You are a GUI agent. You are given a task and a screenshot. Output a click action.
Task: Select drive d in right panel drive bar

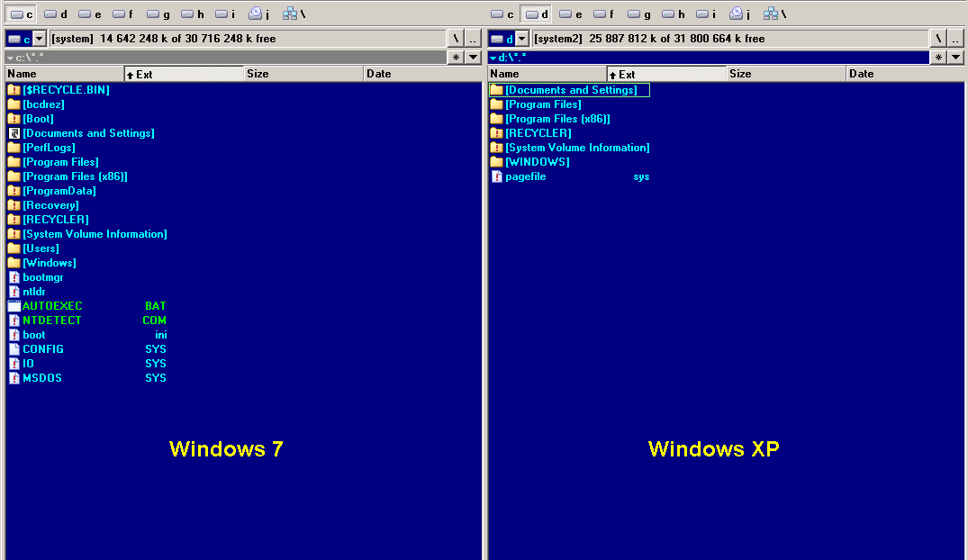click(536, 14)
